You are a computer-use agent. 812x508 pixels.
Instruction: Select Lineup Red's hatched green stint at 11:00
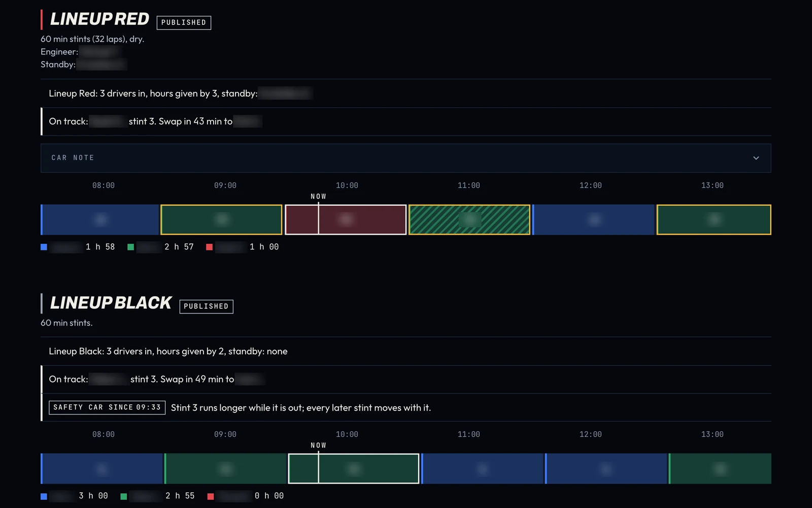tap(469, 219)
